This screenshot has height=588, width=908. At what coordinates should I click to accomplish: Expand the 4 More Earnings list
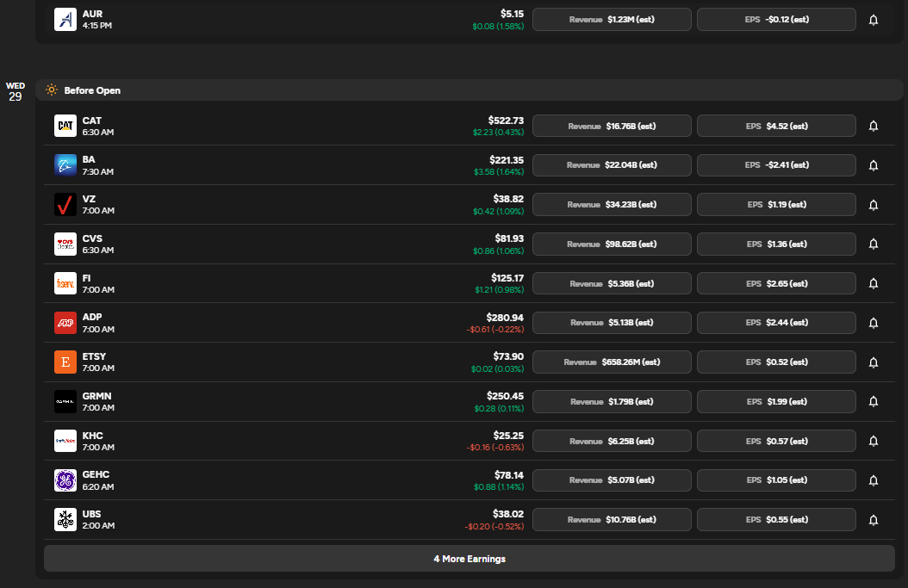470,559
